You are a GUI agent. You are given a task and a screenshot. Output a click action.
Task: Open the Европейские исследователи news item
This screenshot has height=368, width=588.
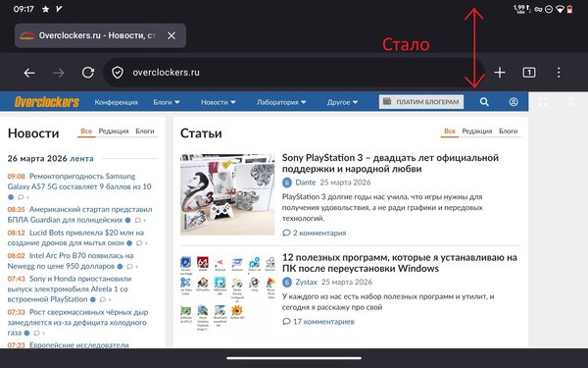coord(79,344)
